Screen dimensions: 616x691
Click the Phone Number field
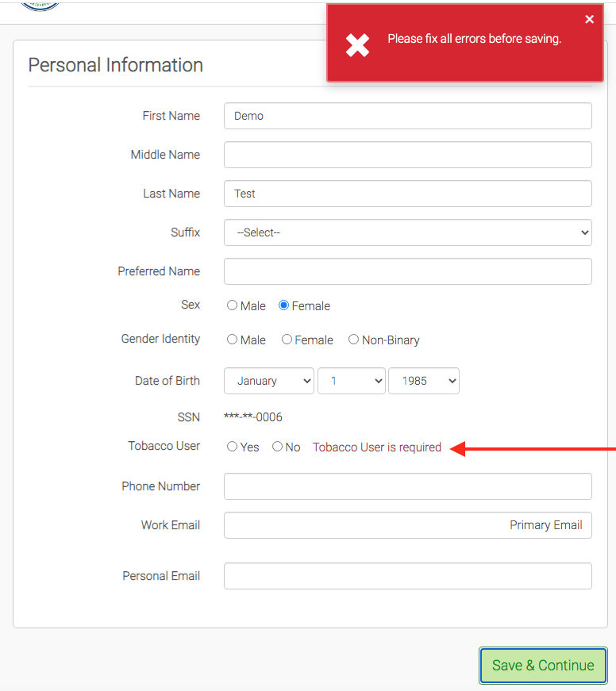407,486
